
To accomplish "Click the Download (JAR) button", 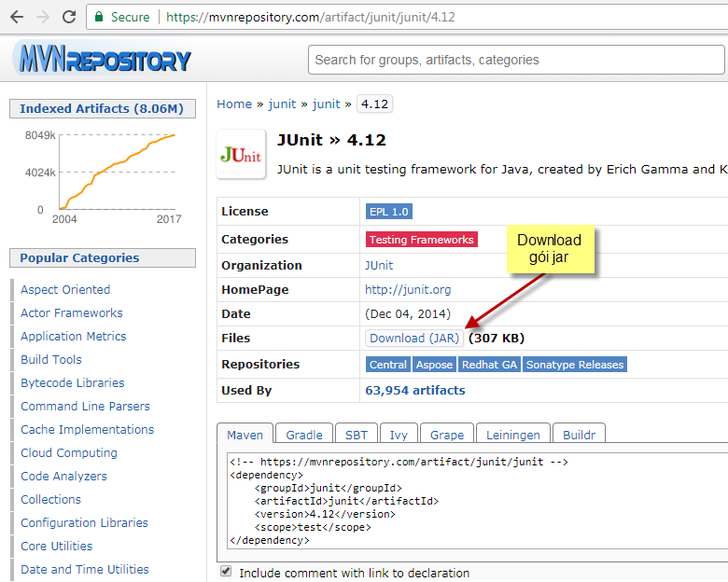I will pos(413,339).
